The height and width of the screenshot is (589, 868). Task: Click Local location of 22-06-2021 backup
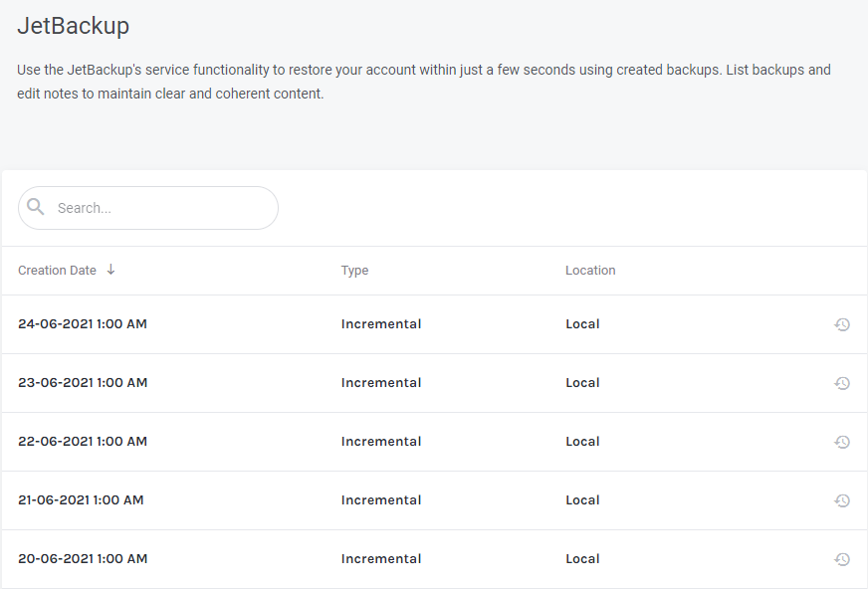[x=582, y=442]
